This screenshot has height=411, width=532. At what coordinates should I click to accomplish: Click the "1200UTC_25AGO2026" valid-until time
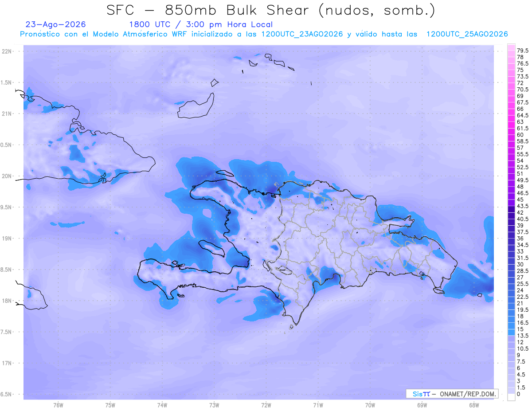coord(467,34)
